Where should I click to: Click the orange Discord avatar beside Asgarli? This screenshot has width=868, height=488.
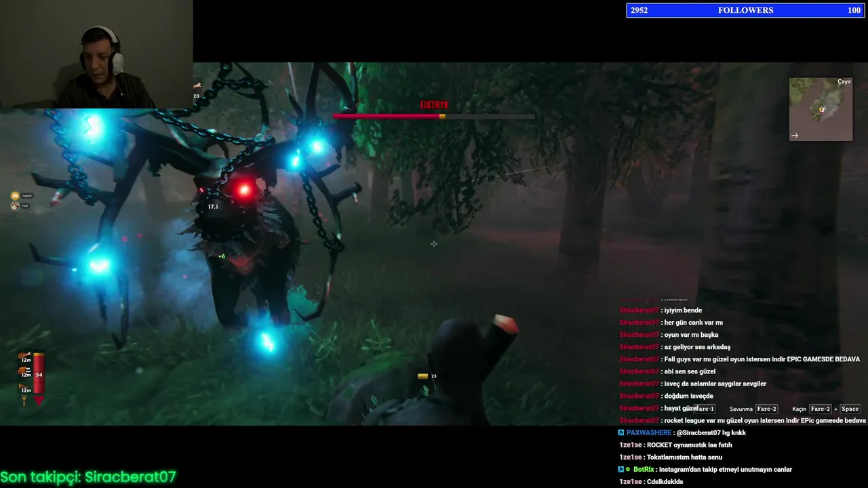[x=14, y=196]
